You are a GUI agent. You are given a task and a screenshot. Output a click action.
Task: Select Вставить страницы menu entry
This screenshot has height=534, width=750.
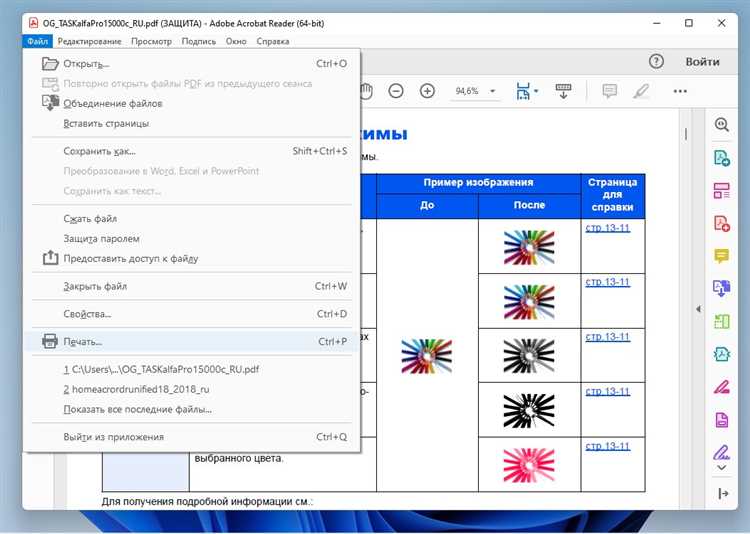[x=191, y=123]
